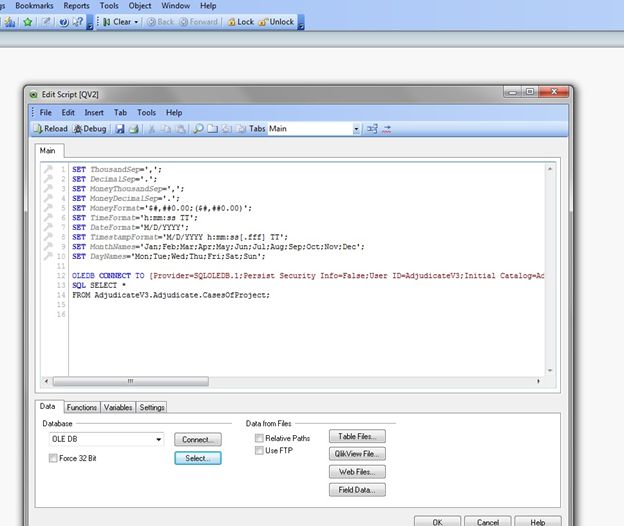The image size is (624, 526).
Task: Enable the Force 32 Bit checkbox
Action: 53,458
